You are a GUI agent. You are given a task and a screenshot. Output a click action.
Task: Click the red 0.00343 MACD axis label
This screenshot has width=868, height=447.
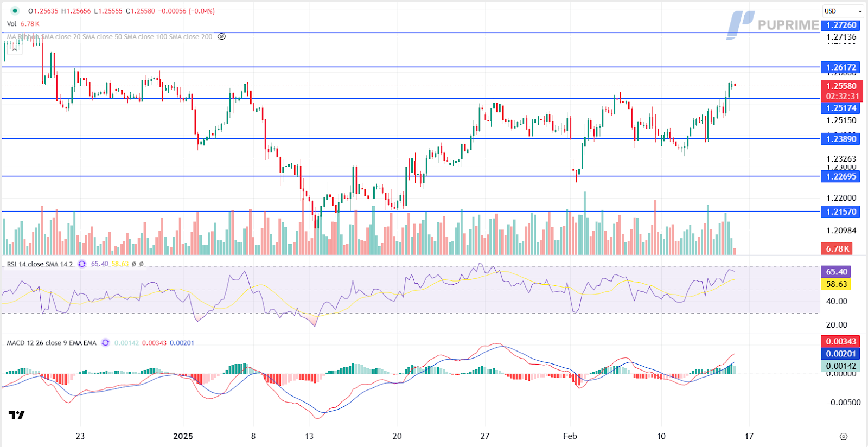tap(840, 341)
